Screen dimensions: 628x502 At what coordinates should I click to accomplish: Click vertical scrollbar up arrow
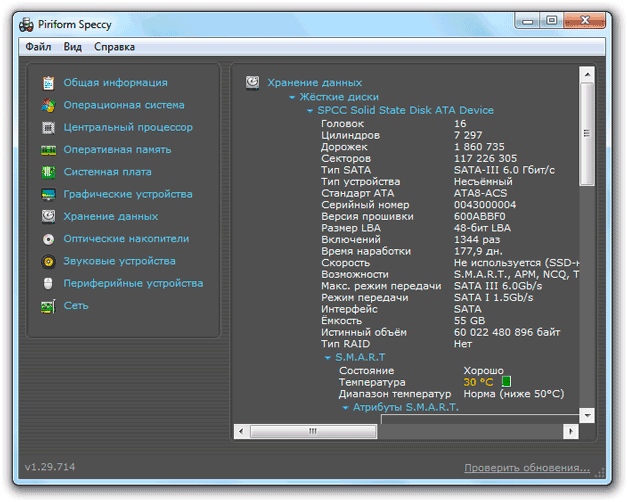coord(587,75)
